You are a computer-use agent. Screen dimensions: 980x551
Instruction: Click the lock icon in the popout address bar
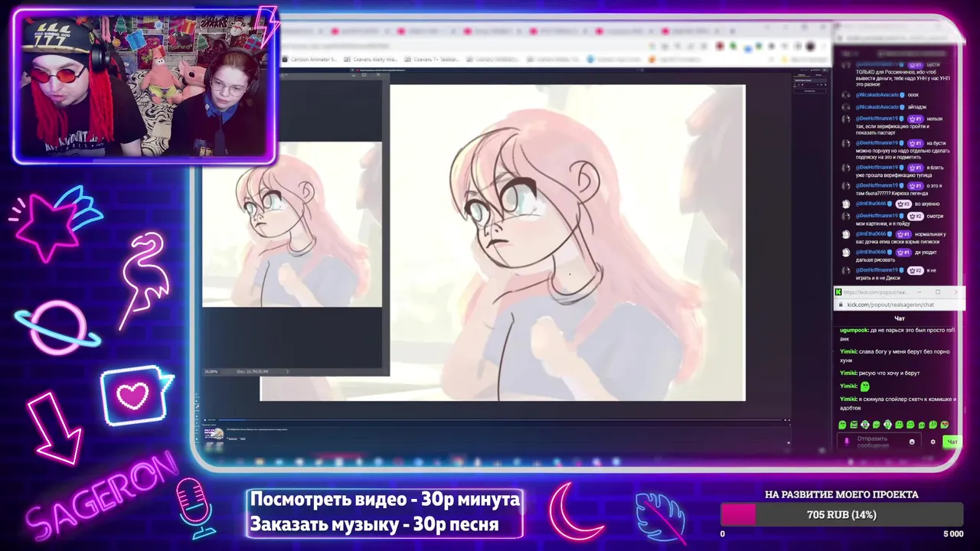tap(841, 305)
